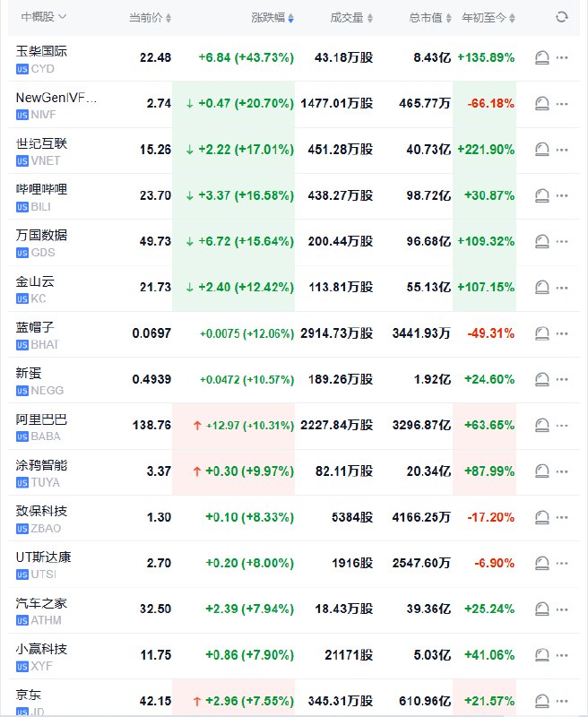Set alert bell for 京东 JD

click(541, 701)
